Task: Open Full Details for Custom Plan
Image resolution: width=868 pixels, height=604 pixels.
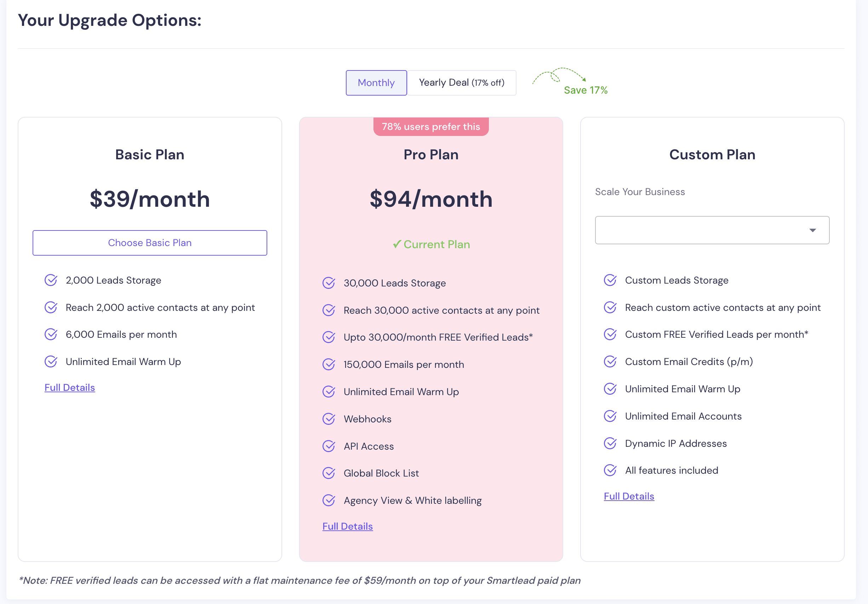Action: (x=629, y=496)
